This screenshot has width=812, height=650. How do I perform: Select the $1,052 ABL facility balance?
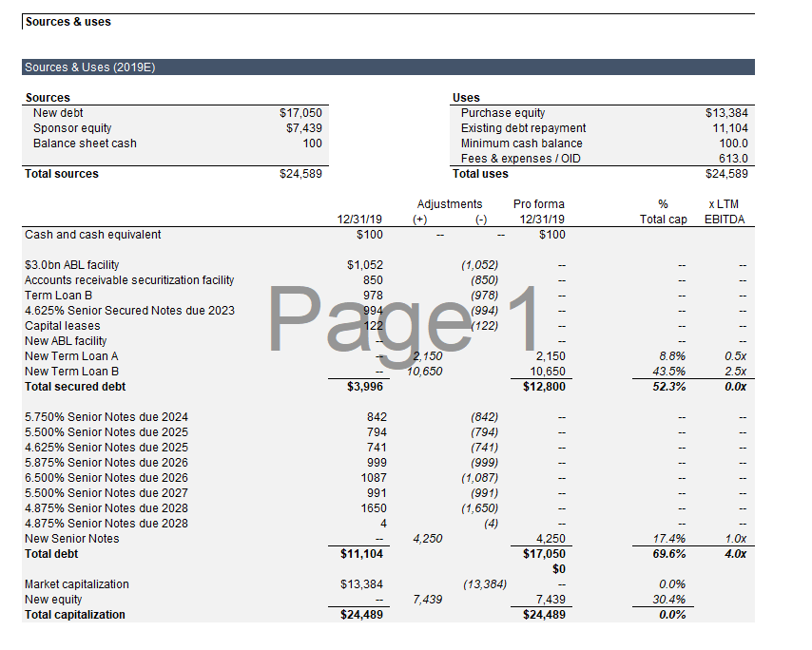(x=364, y=265)
